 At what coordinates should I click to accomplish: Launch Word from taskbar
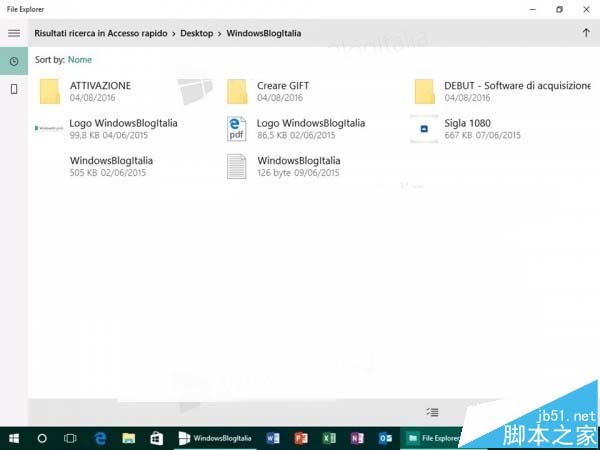click(273, 438)
